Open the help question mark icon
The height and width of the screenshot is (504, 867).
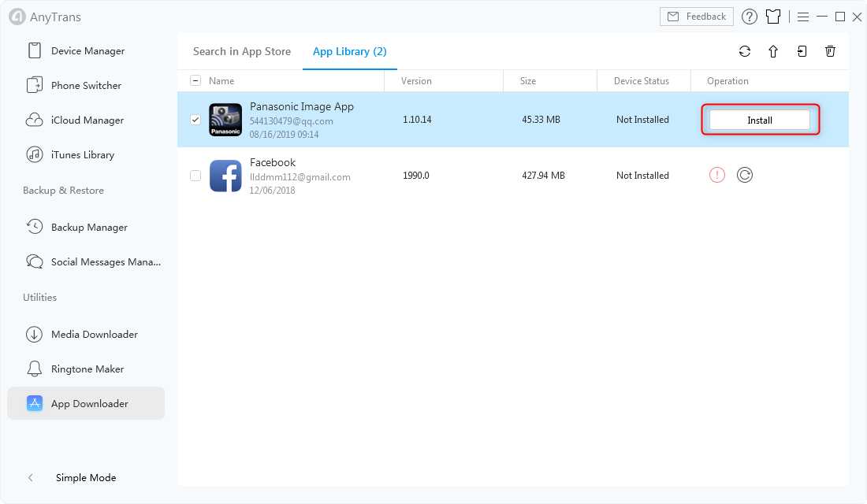[x=750, y=17]
